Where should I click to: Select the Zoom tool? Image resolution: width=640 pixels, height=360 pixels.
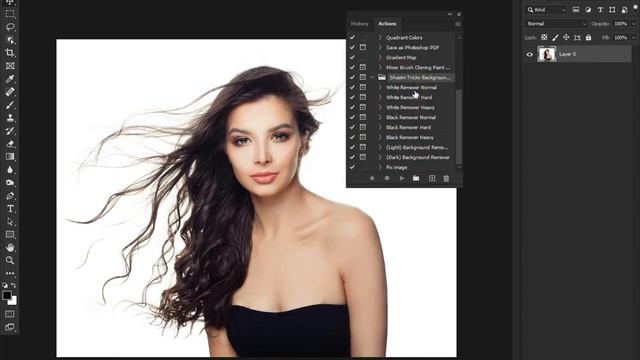(x=10, y=260)
